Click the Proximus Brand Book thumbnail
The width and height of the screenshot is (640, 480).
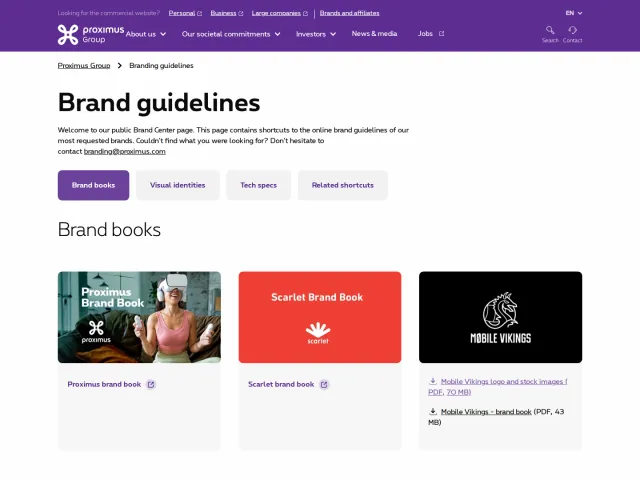[x=139, y=317]
